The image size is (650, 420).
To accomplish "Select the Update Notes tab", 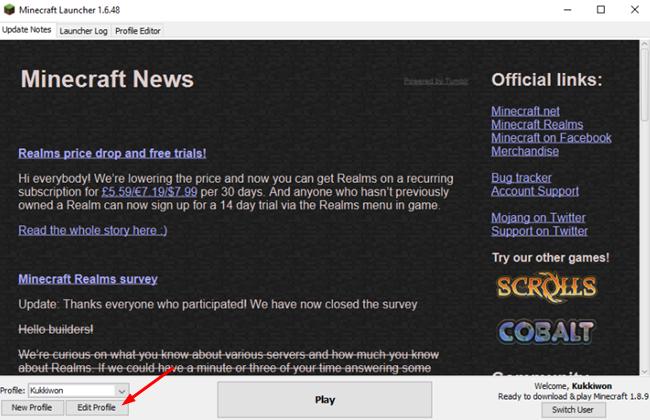I will [x=28, y=31].
